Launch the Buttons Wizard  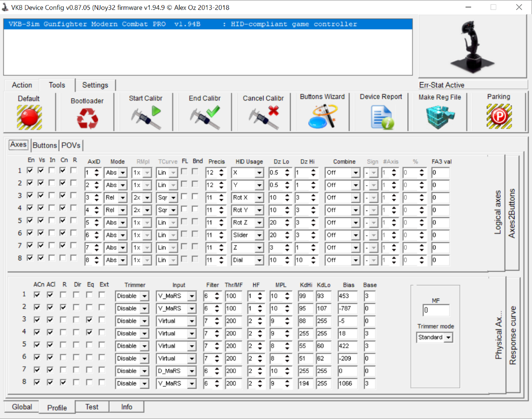(x=322, y=116)
